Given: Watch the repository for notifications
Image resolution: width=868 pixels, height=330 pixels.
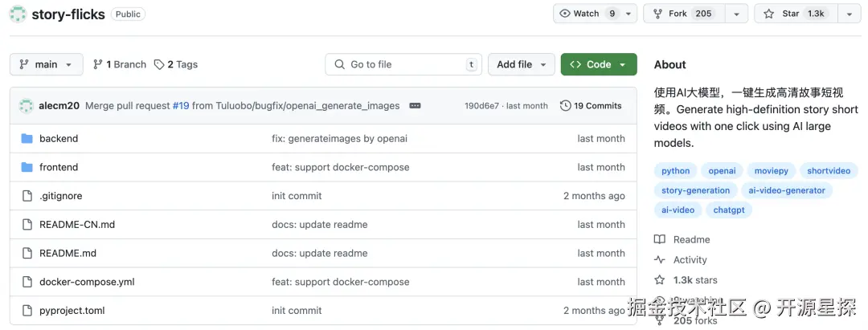Looking at the screenshot, I should click(x=589, y=14).
